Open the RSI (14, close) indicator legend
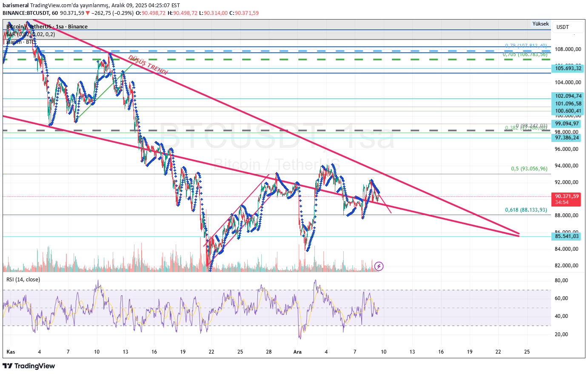This screenshot has width=588, height=374. pyautogui.click(x=23, y=280)
